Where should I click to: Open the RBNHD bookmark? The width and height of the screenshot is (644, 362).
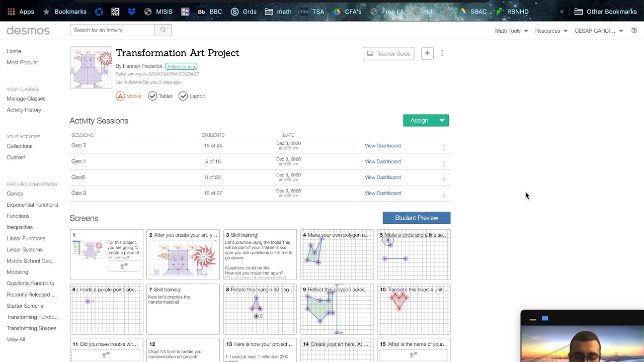(512, 12)
